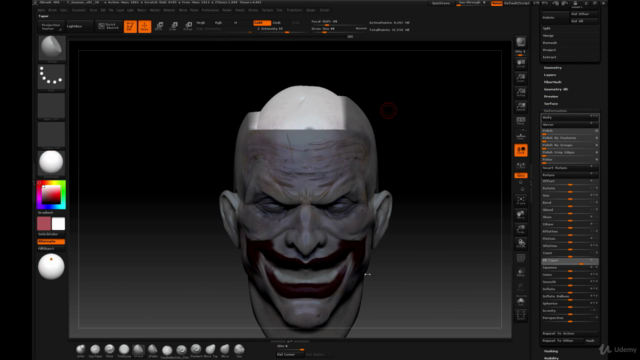Turn off Zadd sculpt mode
This screenshot has width=640, height=360.
pyautogui.click(x=262, y=23)
